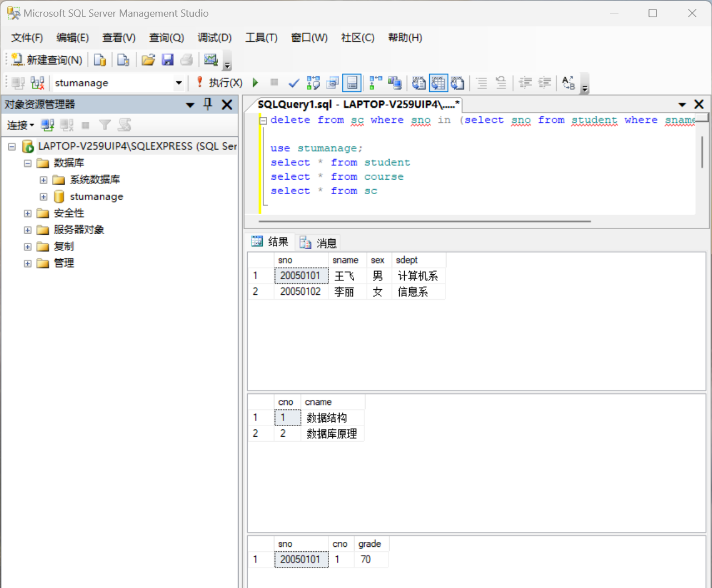
Task: Click the Connect icon in the SQL editor toolbar
Action: (x=18, y=83)
